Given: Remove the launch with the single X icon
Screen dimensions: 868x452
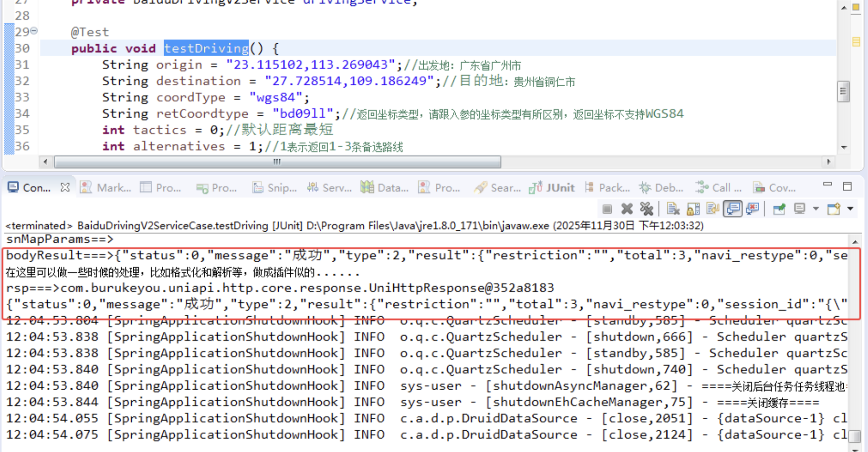Looking at the screenshot, I should pyautogui.click(x=627, y=209).
